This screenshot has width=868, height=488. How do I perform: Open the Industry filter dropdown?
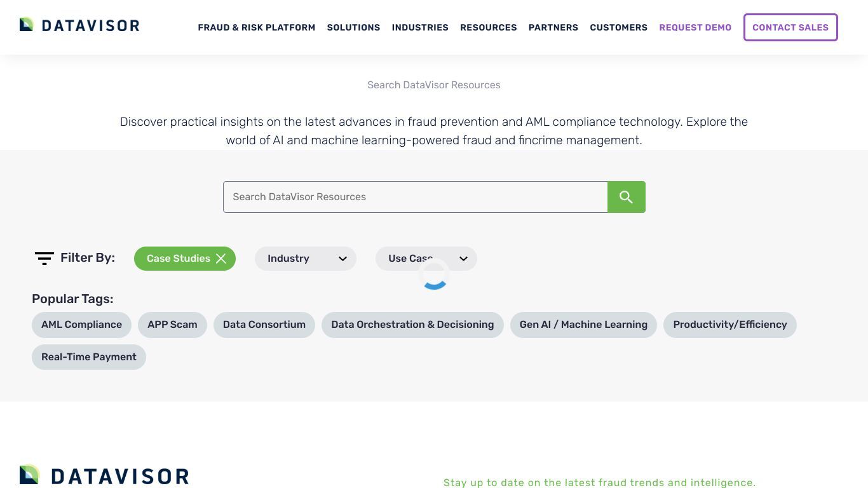tap(306, 259)
